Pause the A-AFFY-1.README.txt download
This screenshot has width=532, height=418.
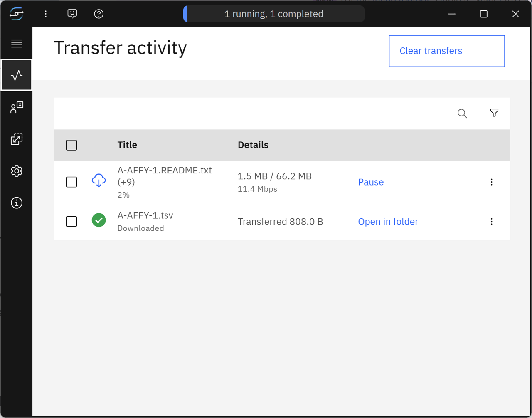click(x=371, y=182)
